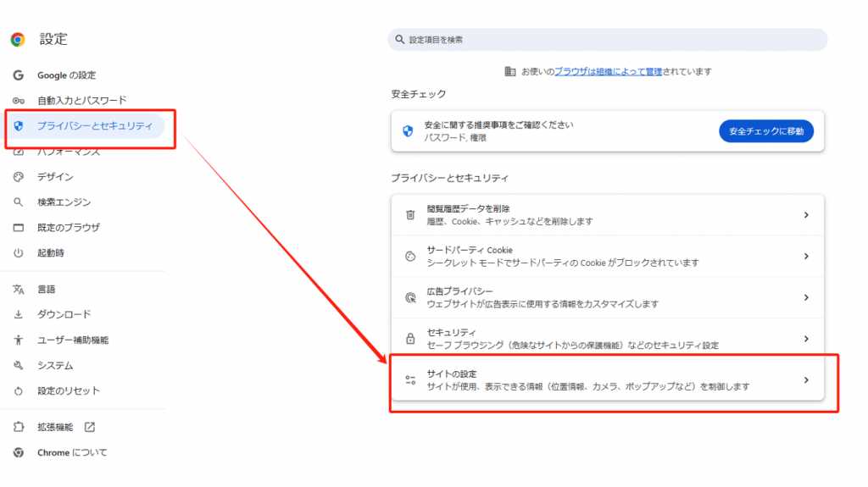
Task: Click the reset icon for 設定のリセット
Action: [x=19, y=390]
